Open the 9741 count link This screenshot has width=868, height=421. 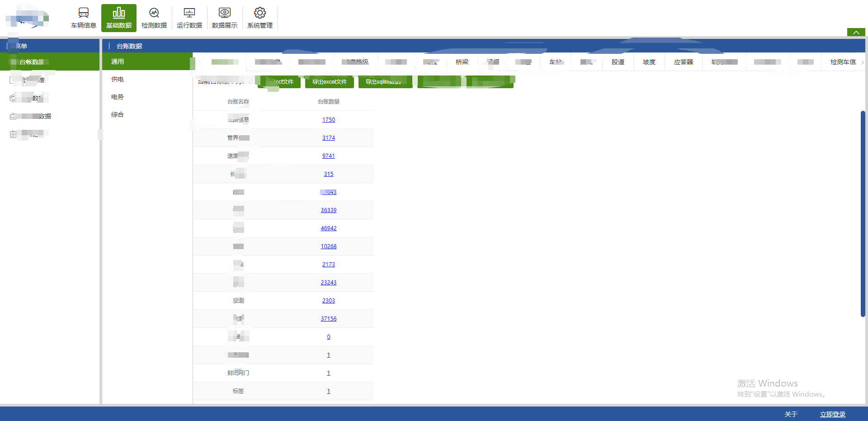(x=329, y=156)
